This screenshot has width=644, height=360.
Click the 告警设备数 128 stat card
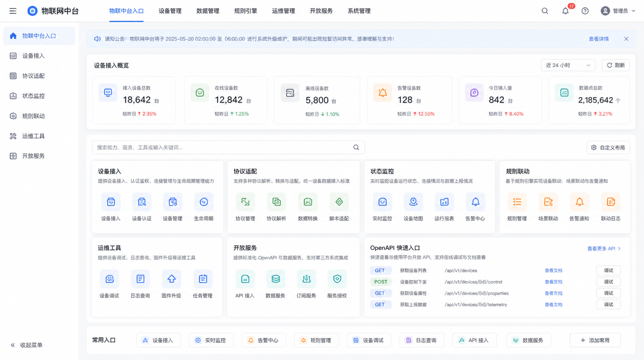[410, 100]
